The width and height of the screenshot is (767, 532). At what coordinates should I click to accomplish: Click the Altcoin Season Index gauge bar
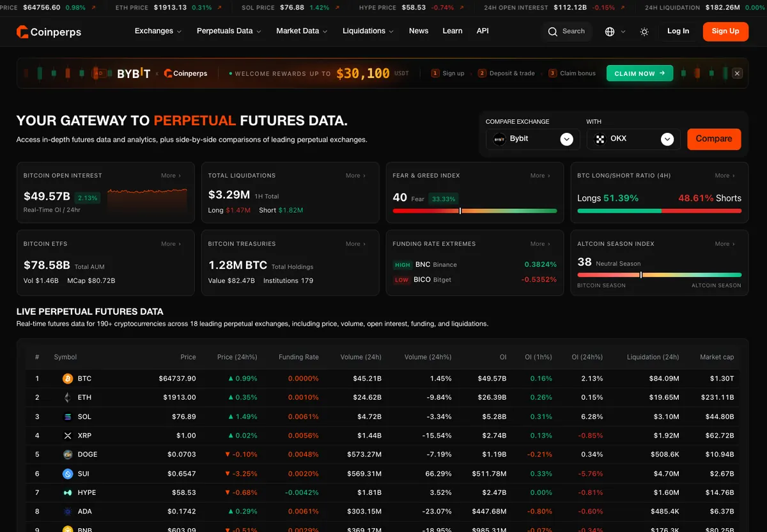coord(660,275)
